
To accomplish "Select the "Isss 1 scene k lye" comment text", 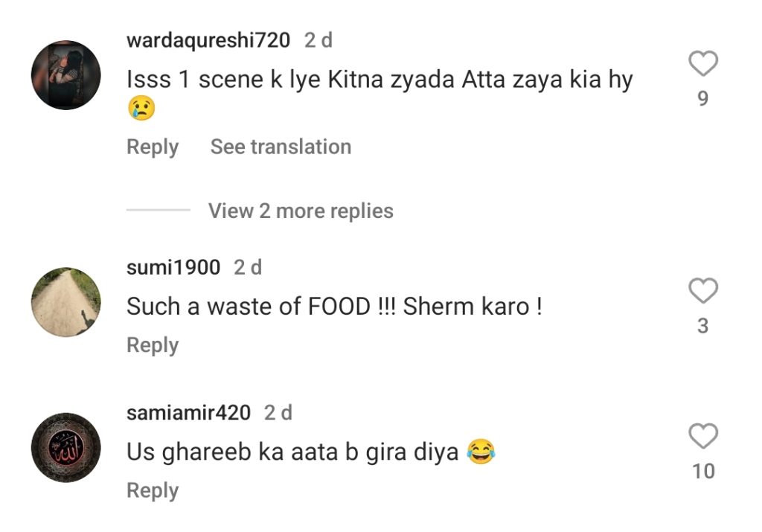I will point(380,80).
